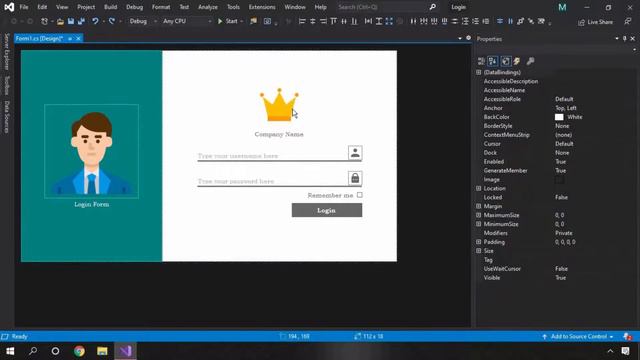Open the File menu
This screenshot has width=640, height=360.
click(24, 7)
